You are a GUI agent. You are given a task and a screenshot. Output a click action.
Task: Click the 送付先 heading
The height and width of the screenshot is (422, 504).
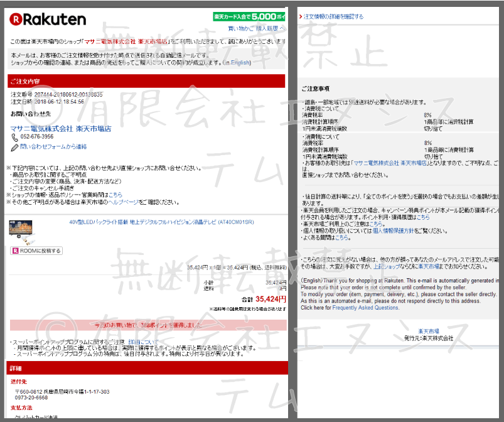pos(19,382)
